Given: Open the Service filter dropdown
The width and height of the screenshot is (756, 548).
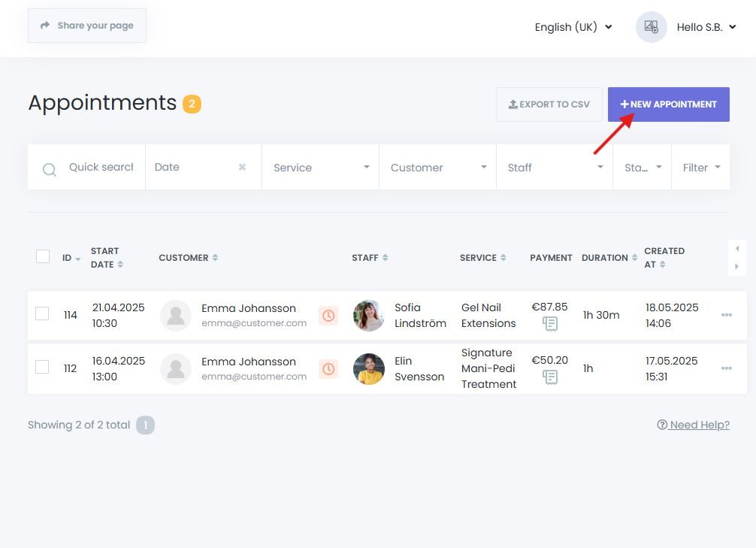Looking at the screenshot, I should click(320, 167).
